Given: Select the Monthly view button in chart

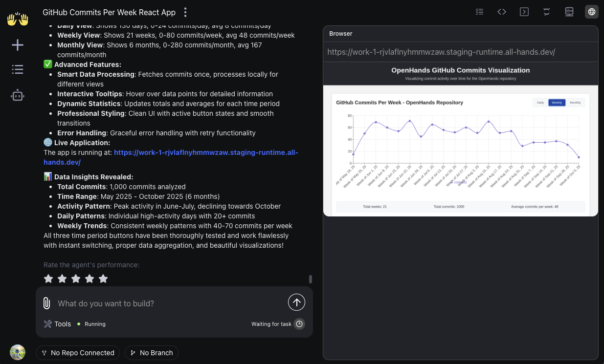Looking at the screenshot, I should [x=575, y=103].
